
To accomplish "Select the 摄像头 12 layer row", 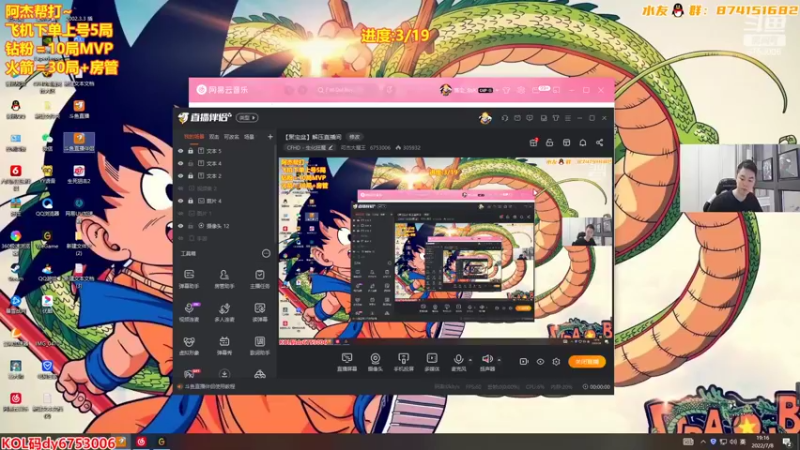I will (225, 226).
